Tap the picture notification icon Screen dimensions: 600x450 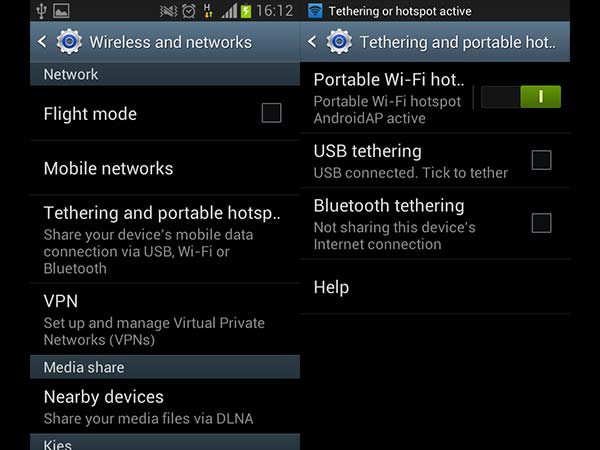click(61, 11)
